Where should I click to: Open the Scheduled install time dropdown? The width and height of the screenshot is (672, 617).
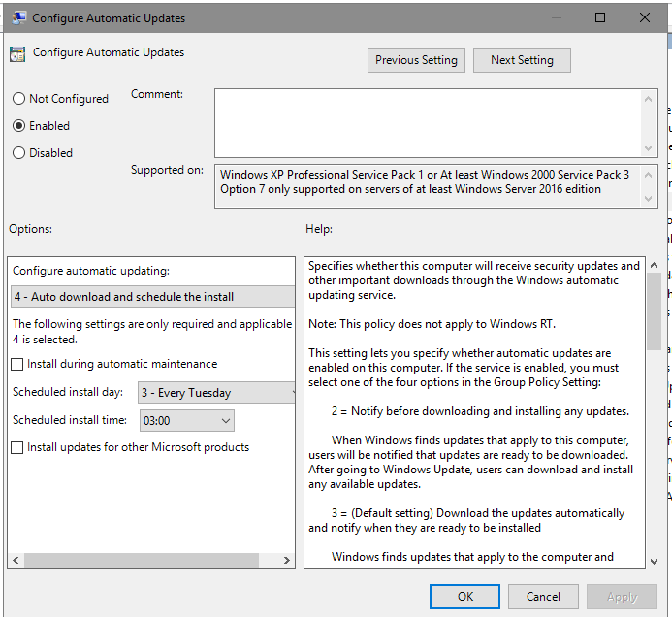pos(187,421)
